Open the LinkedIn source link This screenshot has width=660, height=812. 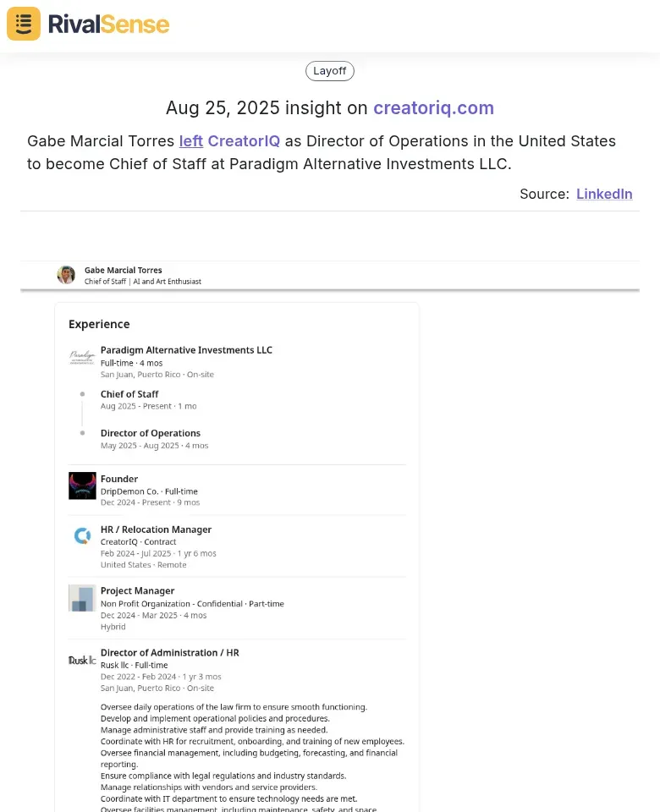[604, 194]
